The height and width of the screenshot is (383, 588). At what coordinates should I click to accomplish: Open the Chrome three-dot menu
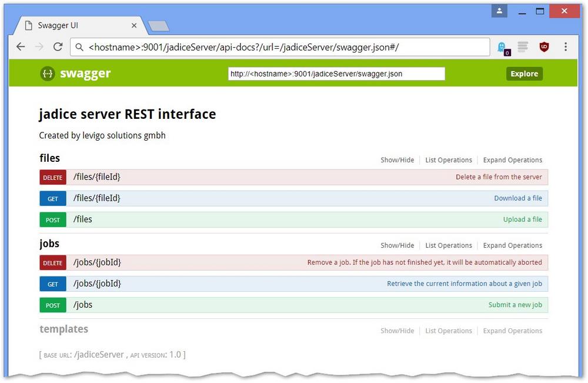[x=566, y=47]
